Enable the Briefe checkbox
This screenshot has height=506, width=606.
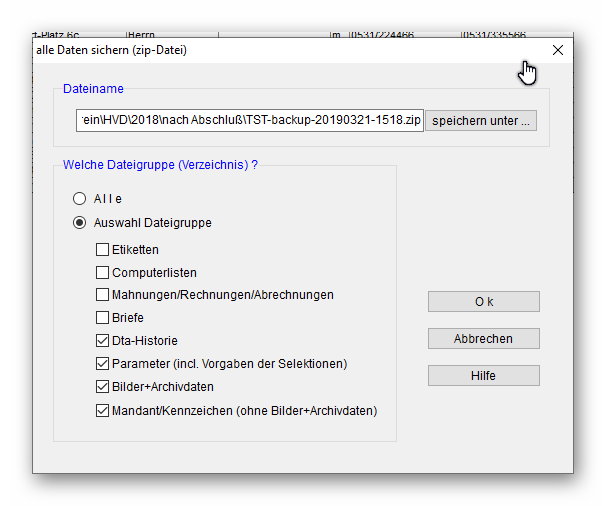(102, 318)
